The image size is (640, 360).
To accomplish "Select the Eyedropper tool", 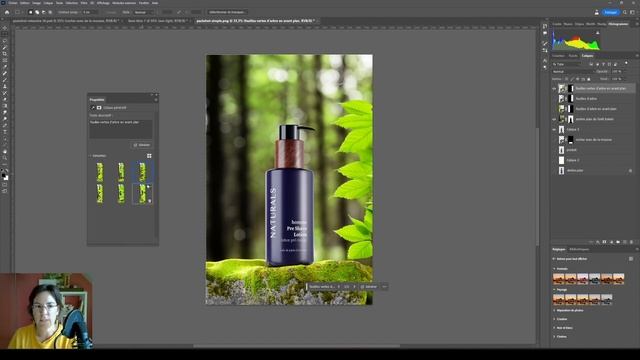I will point(4,67).
